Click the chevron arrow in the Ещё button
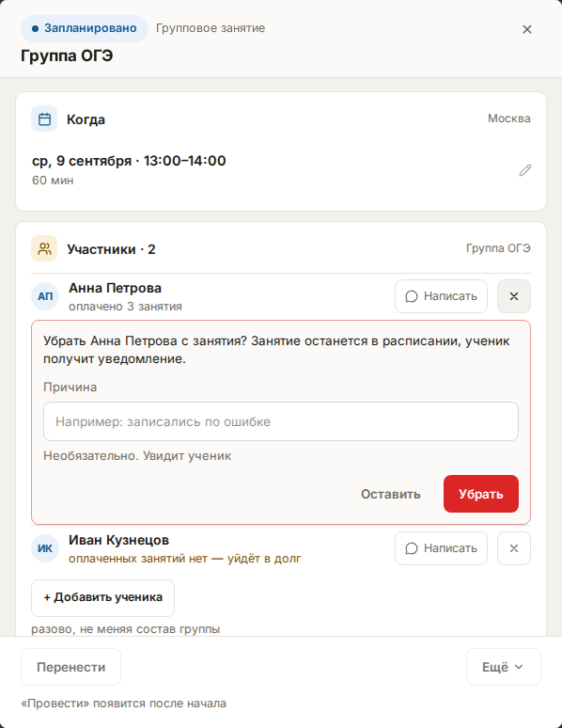Image resolution: width=562 pixels, height=728 pixels. pyautogui.click(x=520, y=667)
